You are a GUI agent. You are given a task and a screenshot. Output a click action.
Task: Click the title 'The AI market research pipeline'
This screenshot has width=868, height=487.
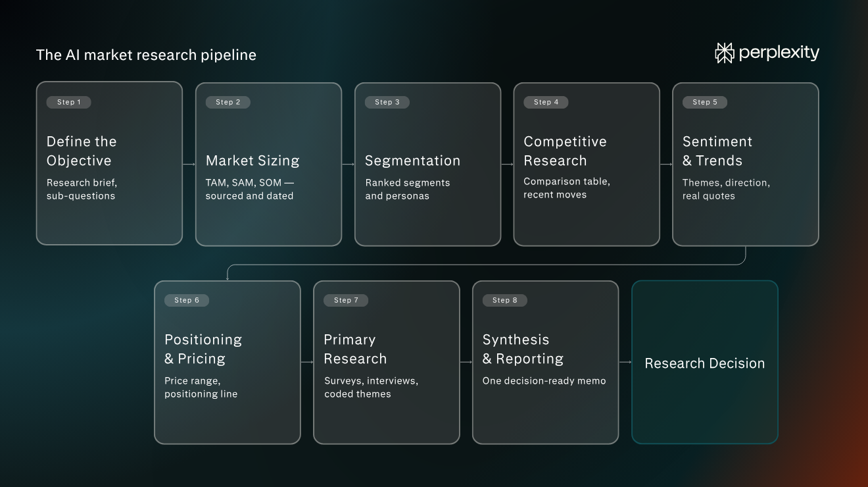click(146, 55)
